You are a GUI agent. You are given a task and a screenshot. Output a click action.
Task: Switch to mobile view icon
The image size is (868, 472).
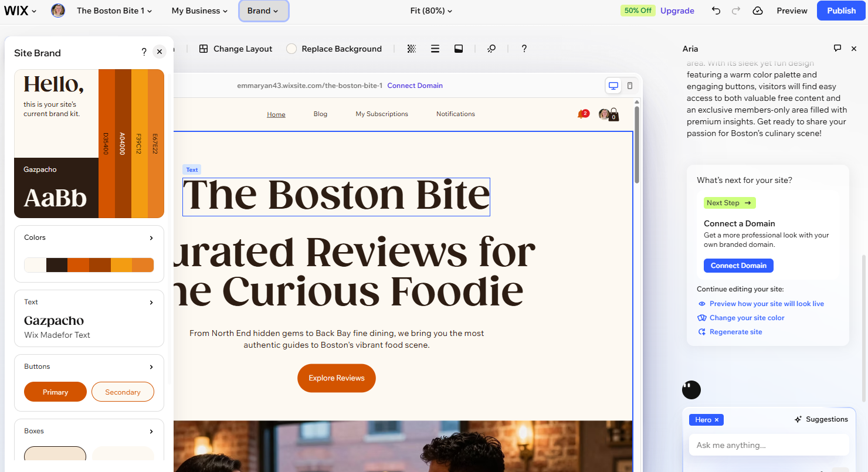630,86
